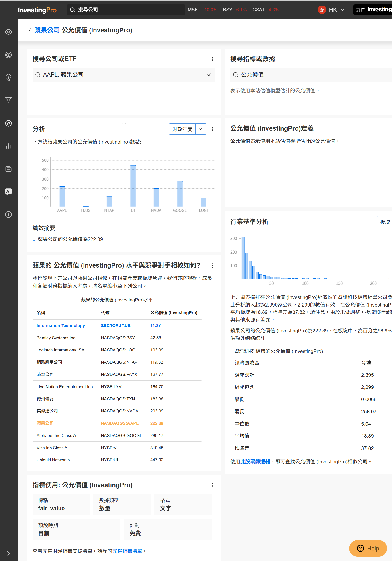Select the Live Nation Entertainment Inc row

(117, 387)
